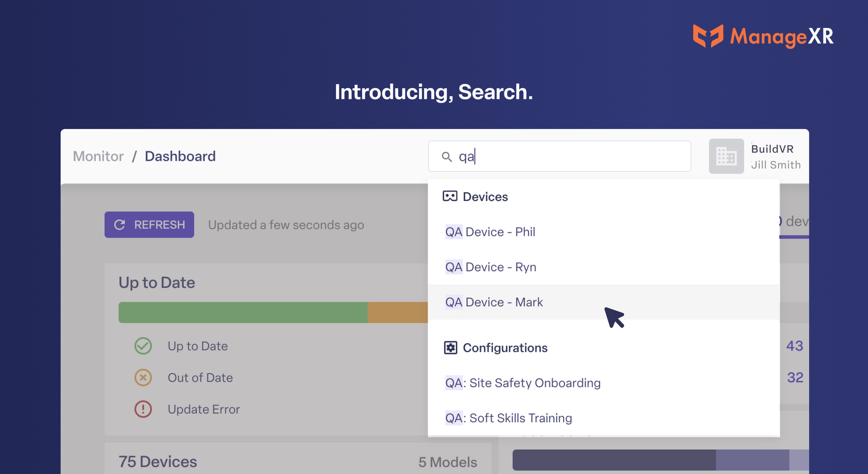The height and width of the screenshot is (474, 868).
Task: Click the magnifier icon in search box
Action: (447, 157)
